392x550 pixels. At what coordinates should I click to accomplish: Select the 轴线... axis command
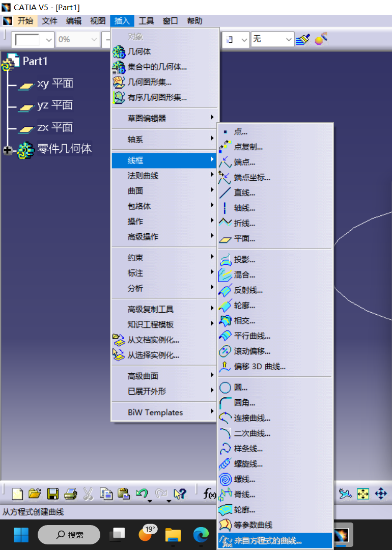click(x=275, y=208)
